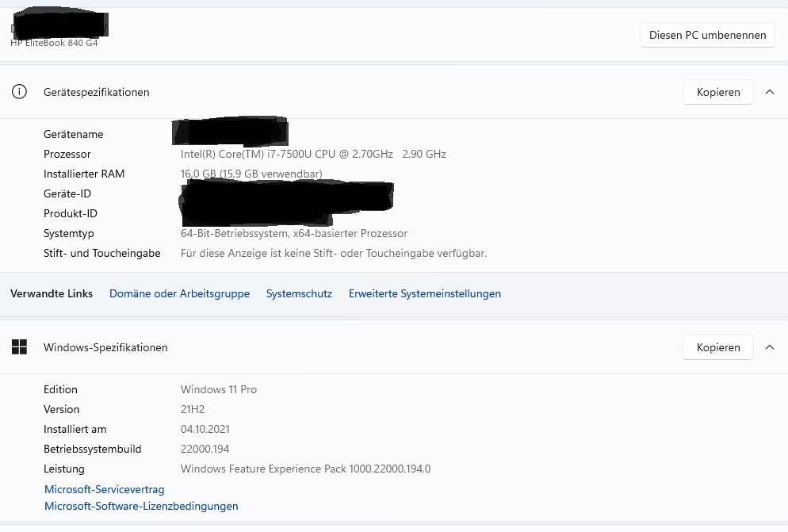The width and height of the screenshot is (788, 532).
Task: Click the Betriebssystembuild label
Action: click(93, 449)
